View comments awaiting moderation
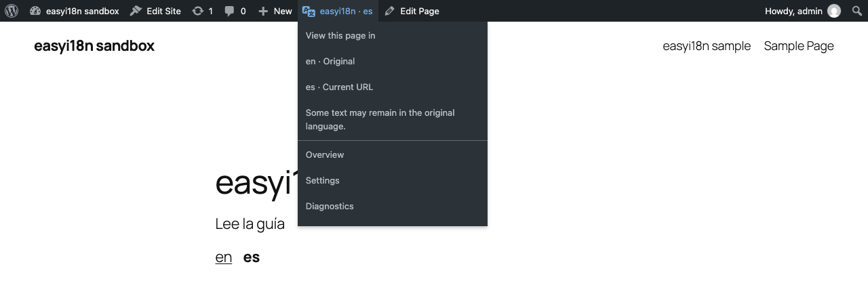Viewport: 868px width, 298px height. click(235, 11)
